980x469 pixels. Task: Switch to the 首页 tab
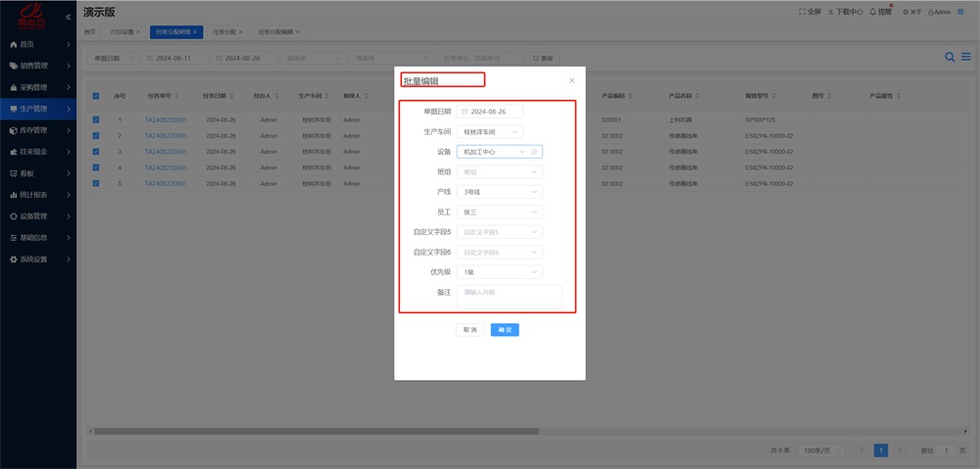click(90, 32)
